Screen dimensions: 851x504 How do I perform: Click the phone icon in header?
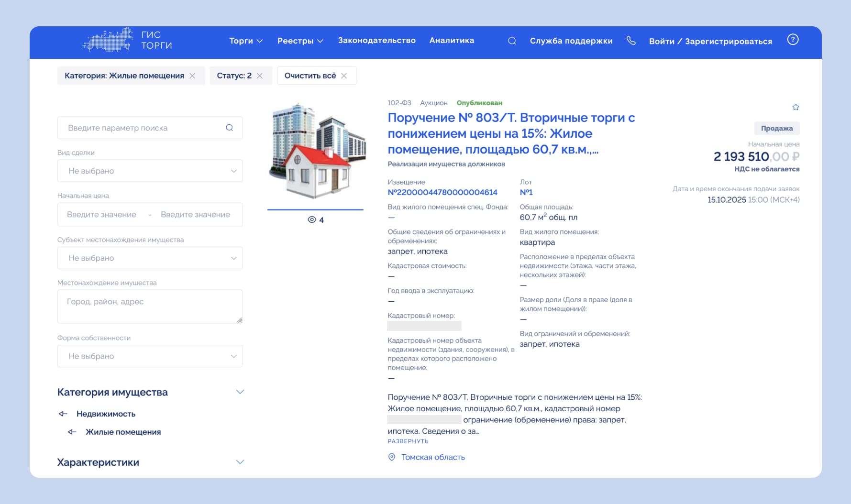click(631, 41)
